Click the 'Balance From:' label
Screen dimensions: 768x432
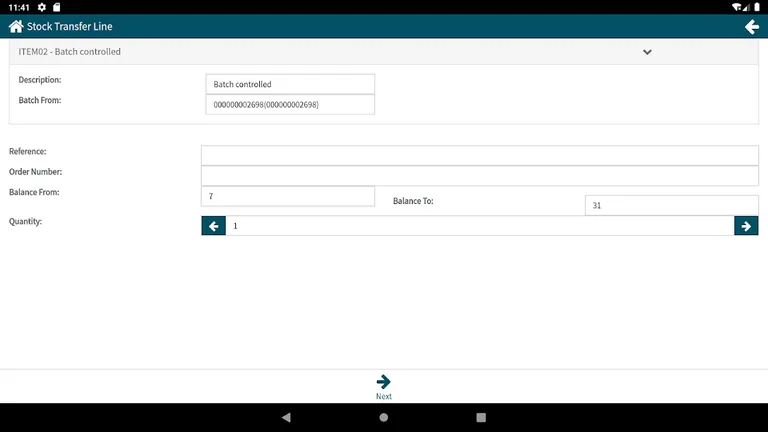[x=34, y=192]
